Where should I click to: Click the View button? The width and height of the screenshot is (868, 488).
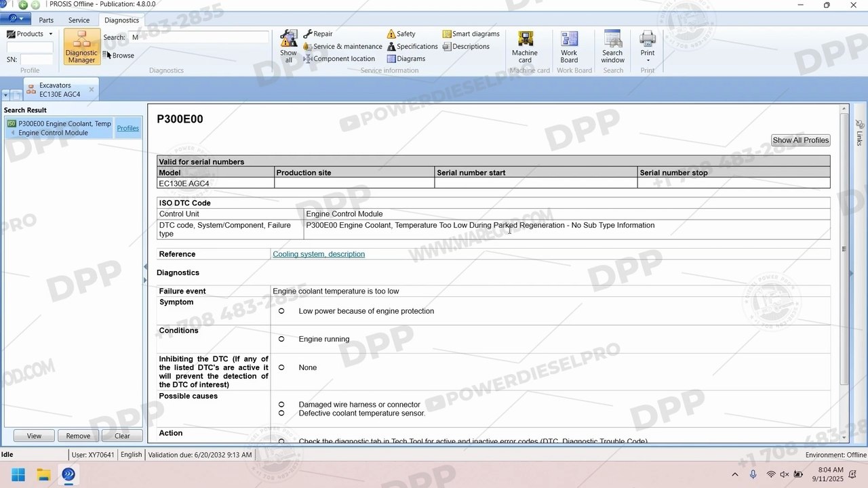(x=34, y=436)
